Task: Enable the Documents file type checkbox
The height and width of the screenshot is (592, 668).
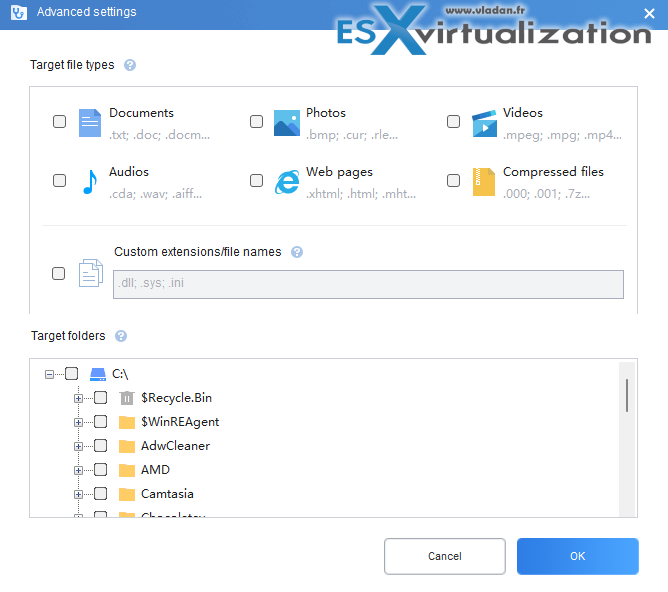Action: pos(60,122)
